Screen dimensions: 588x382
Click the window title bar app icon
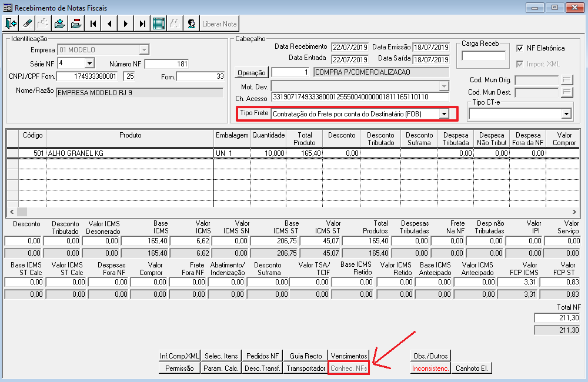click(8, 8)
